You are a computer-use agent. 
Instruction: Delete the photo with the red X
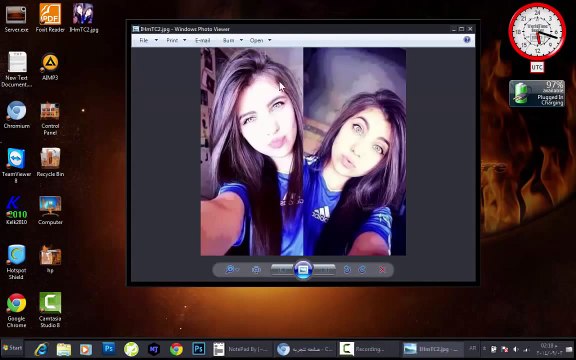tap(382, 270)
